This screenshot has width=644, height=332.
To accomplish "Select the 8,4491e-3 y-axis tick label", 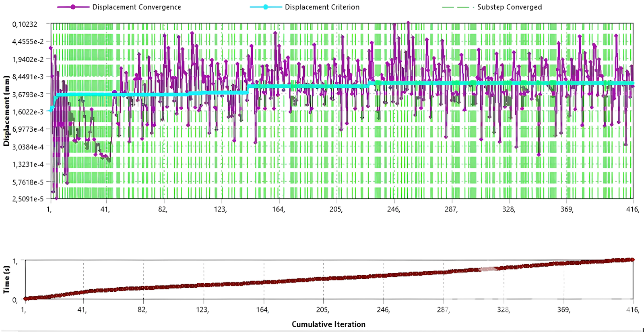I will (28, 77).
